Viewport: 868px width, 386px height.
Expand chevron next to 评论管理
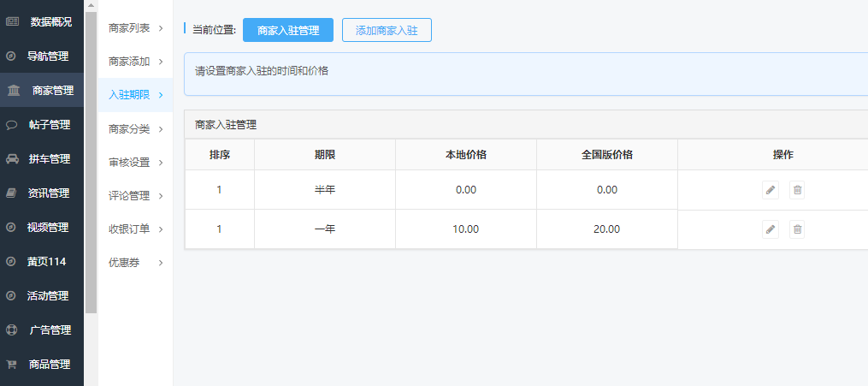pos(161,195)
